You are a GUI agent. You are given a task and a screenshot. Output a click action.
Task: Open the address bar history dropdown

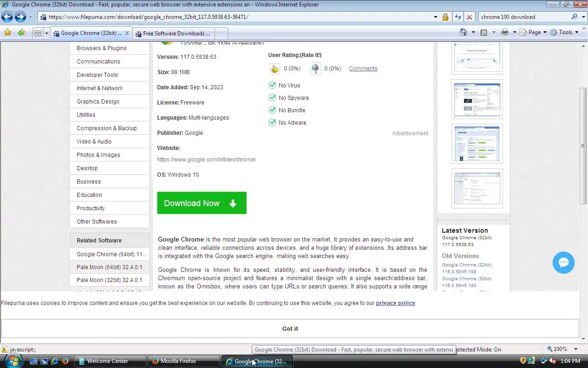pyautogui.click(x=435, y=17)
